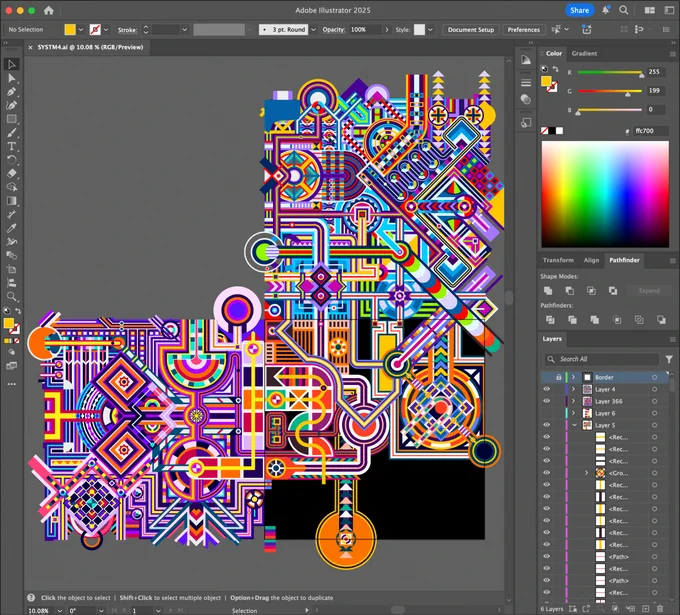680x615 pixels.
Task: Expand Layer 6 in Layers panel
Action: coord(574,413)
